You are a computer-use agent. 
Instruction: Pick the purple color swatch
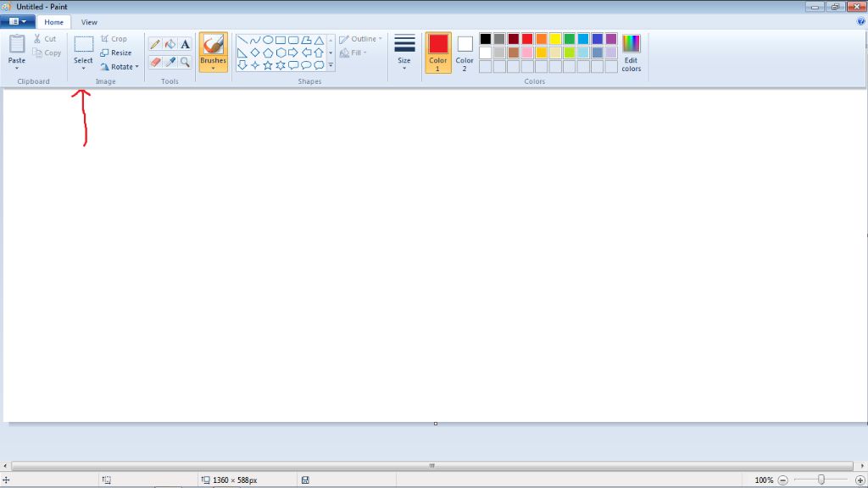pos(611,39)
